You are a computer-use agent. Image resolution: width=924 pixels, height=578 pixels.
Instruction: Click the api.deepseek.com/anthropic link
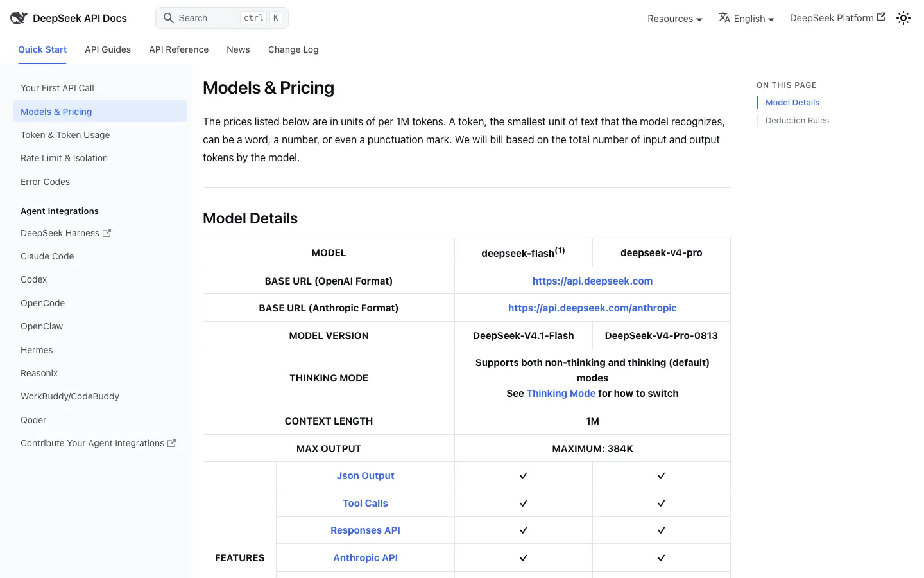tap(592, 308)
